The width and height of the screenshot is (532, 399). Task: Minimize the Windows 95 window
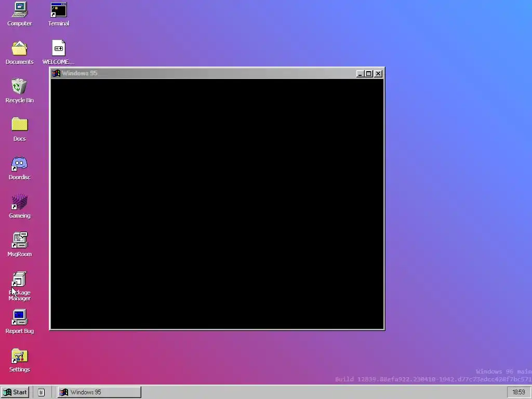(x=360, y=74)
